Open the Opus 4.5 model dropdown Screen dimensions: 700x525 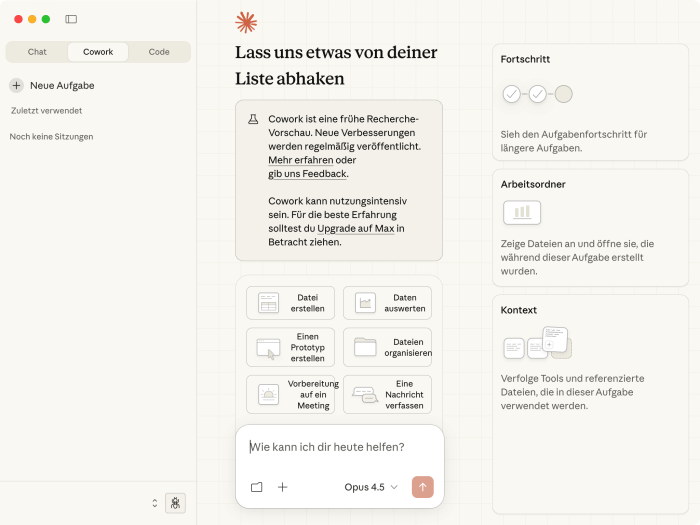[x=371, y=487]
